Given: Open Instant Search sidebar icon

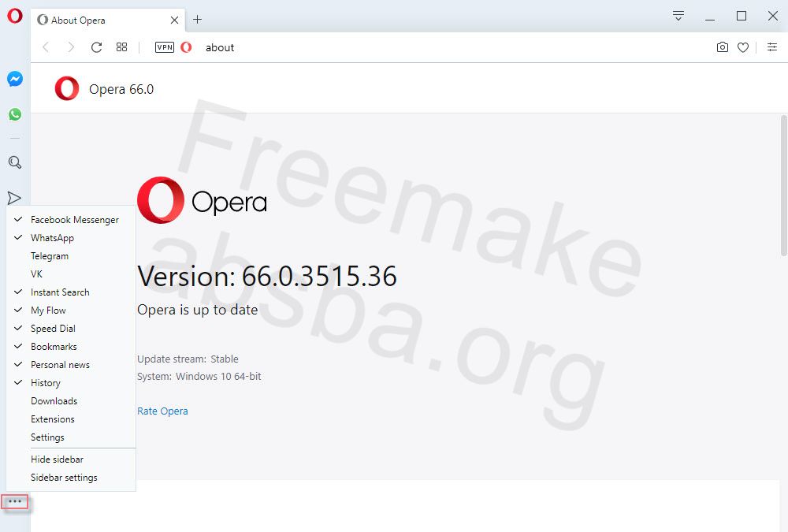Looking at the screenshot, I should pos(14,162).
